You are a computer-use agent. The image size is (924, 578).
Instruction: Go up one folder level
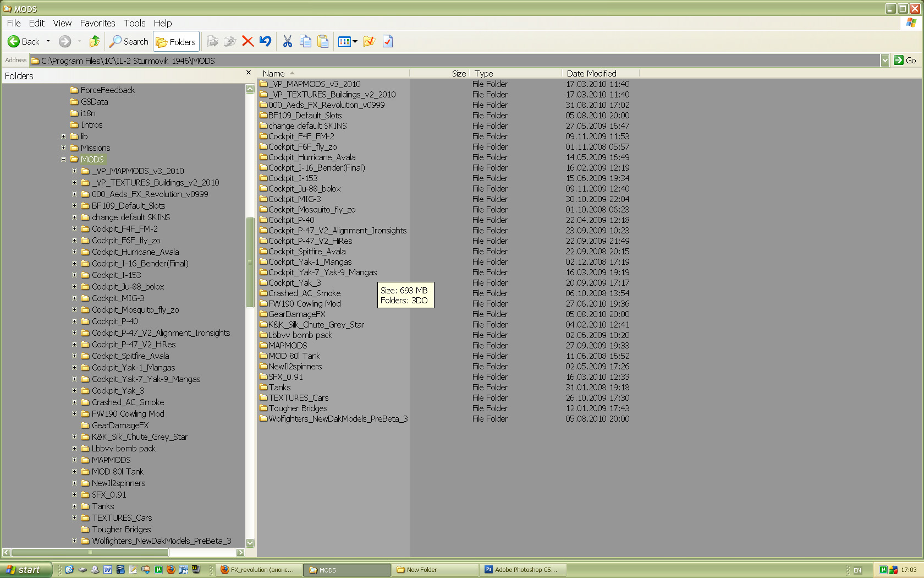coord(95,41)
